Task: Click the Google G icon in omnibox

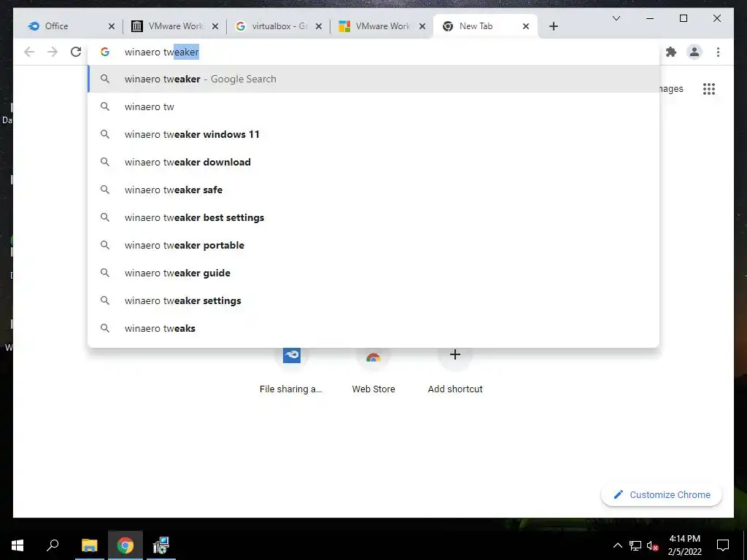Action: click(x=105, y=52)
